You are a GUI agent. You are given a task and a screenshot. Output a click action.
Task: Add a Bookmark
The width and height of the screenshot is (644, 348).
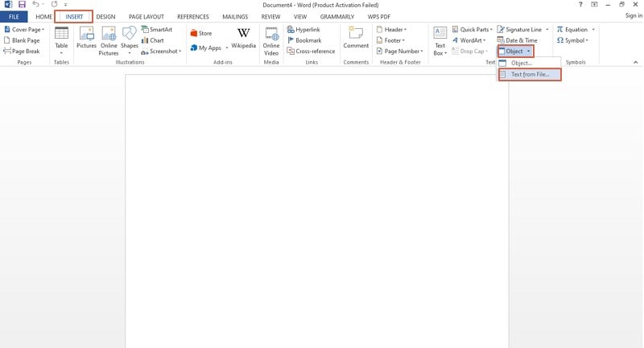click(x=304, y=40)
